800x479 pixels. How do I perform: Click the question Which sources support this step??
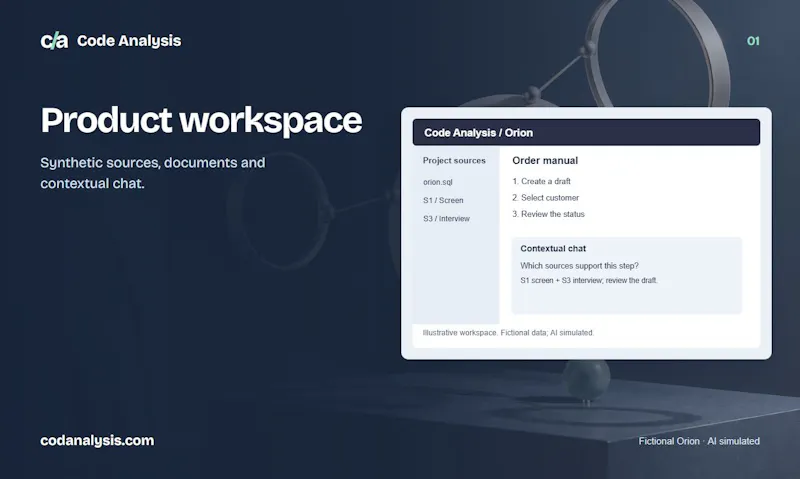[x=579, y=266]
